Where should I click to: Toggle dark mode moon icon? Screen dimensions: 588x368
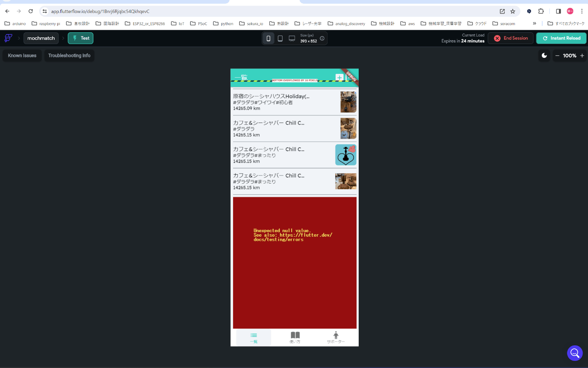click(x=544, y=55)
